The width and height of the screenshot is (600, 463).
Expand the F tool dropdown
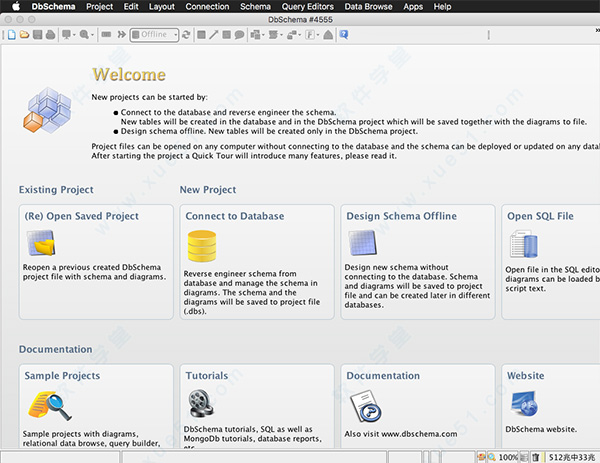click(x=318, y=35)
